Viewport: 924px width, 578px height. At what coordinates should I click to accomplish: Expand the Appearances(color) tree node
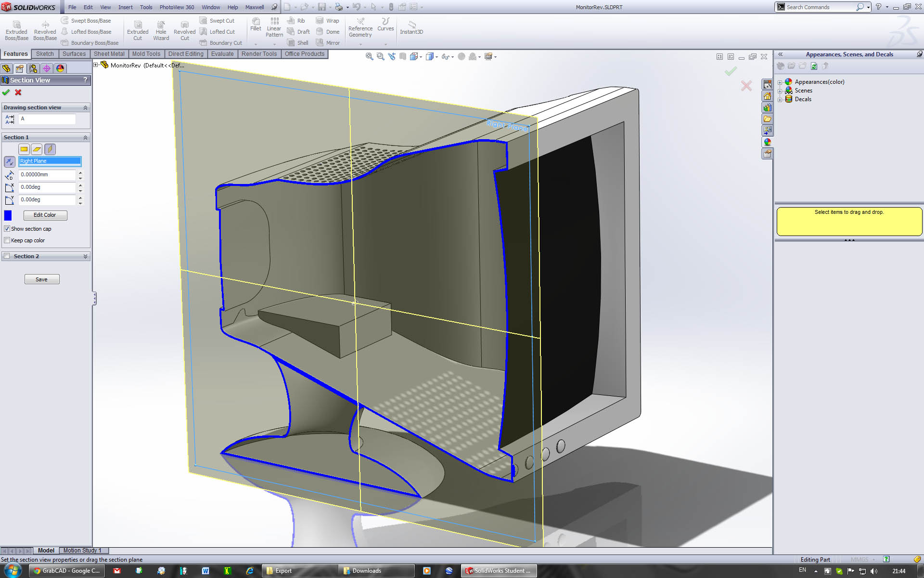[780, 82]
